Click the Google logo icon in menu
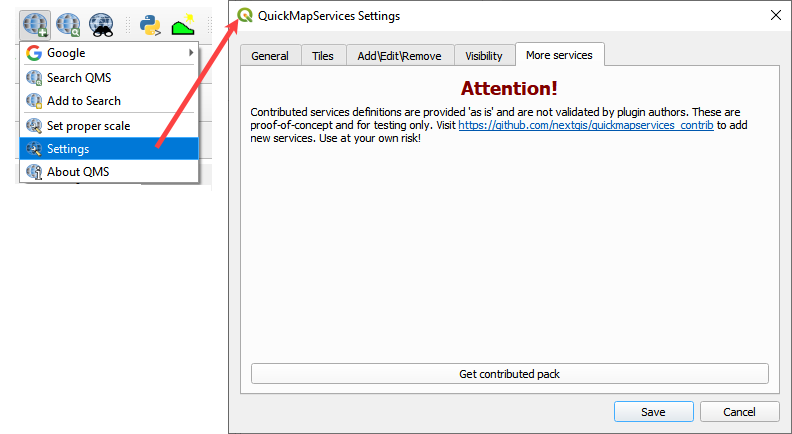 point(33,53)
